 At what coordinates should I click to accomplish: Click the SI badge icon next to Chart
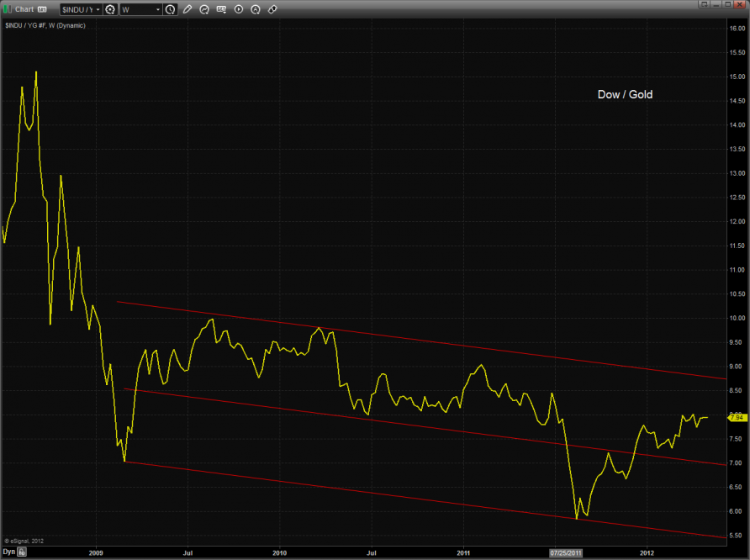point(42,9)
